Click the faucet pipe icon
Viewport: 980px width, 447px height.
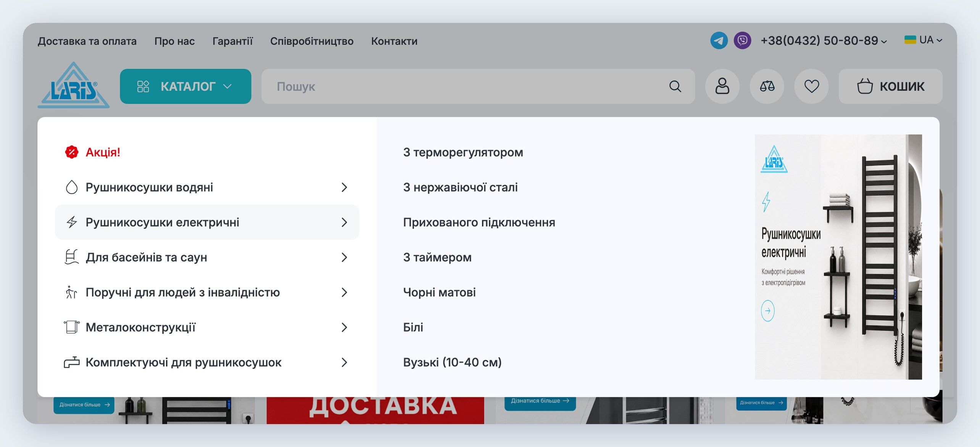pos(72,362)
